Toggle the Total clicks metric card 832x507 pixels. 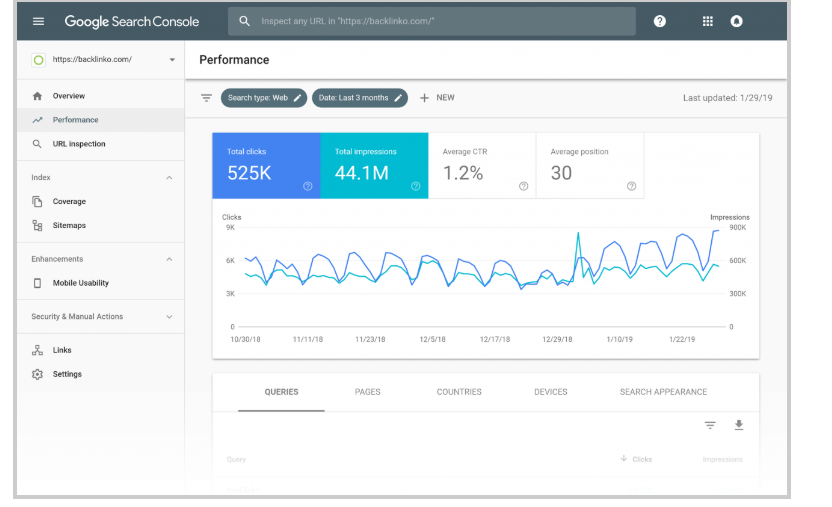(266, 165)
